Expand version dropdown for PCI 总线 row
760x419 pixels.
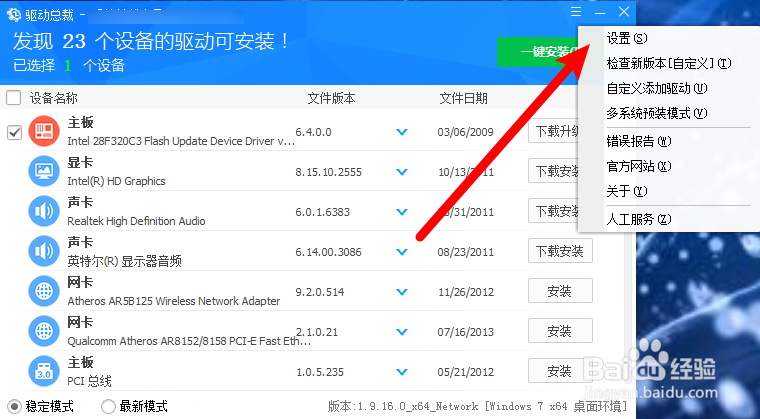[x=402, y=372]
